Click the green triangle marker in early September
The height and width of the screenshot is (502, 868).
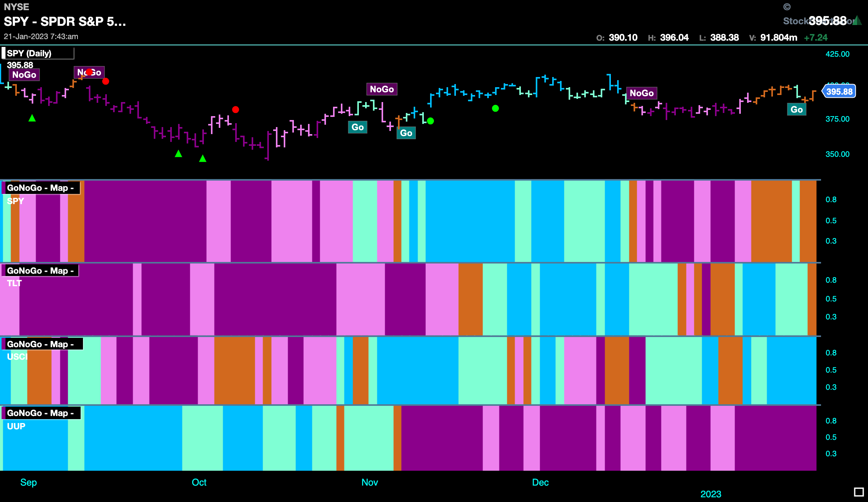(x=32, y=118)
